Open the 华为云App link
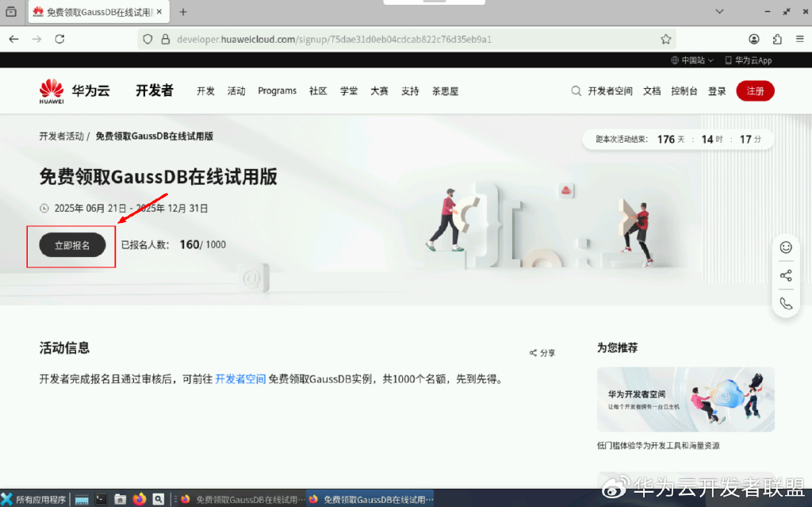 coord(749,60)
